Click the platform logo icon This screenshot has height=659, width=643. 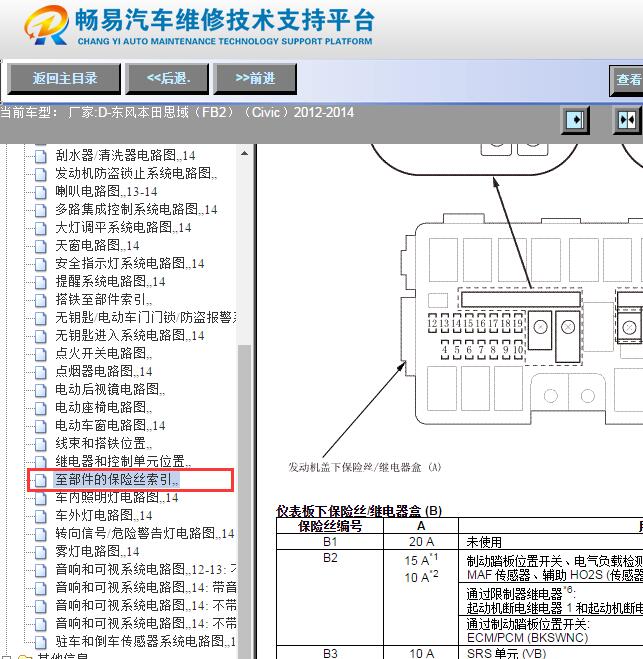[x=47, y=25]
